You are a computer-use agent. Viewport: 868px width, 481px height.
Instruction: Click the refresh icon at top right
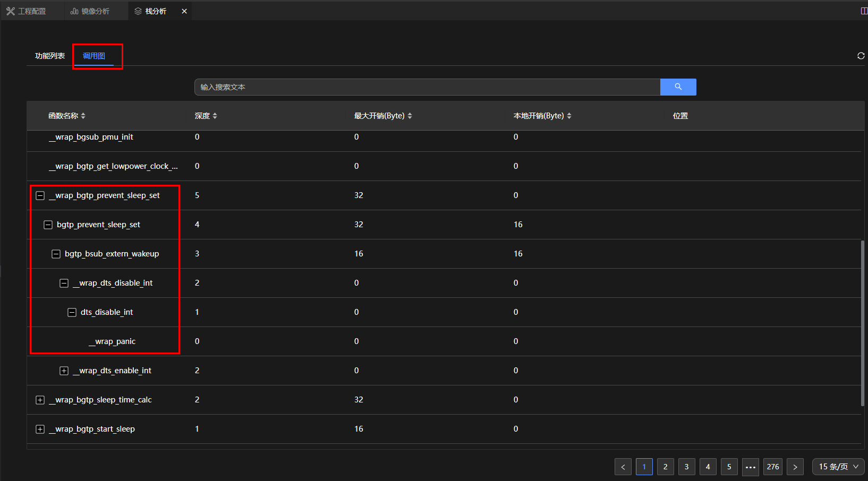pyautogui.click(x=861, y=56)
